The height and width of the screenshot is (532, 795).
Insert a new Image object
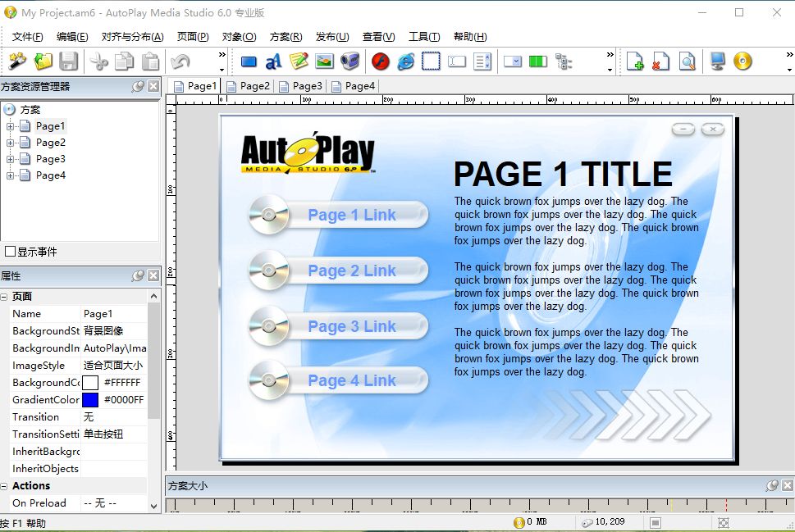pos(324,61)
